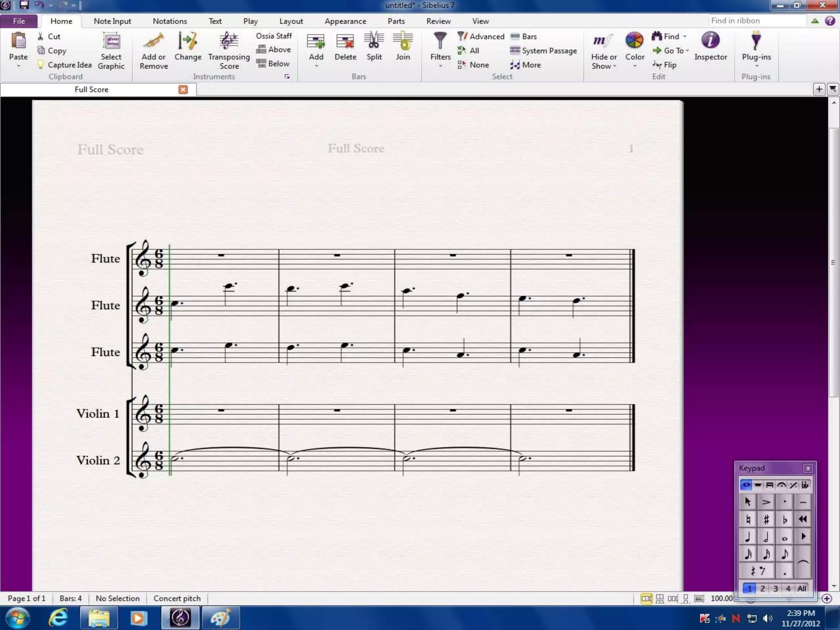
Task: Expand the Plug-ins dropdown
Action: pyautogui.click(x=756, y=65)
